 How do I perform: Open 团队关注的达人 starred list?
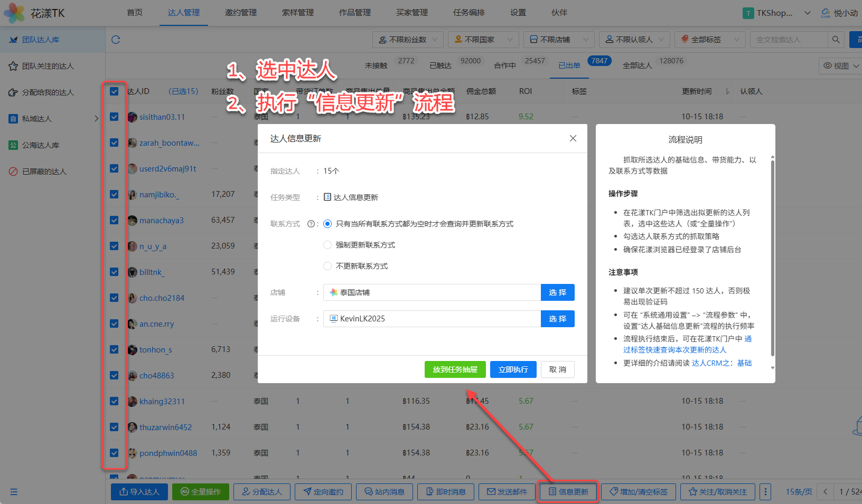pos(48,66)
